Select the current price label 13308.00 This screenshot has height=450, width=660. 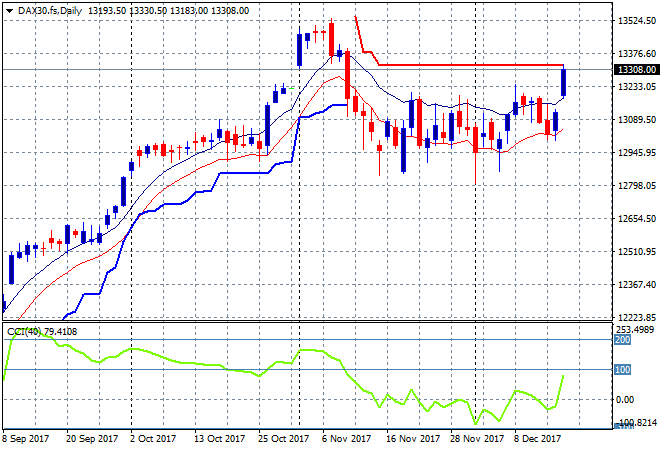(x=637, y=69)
